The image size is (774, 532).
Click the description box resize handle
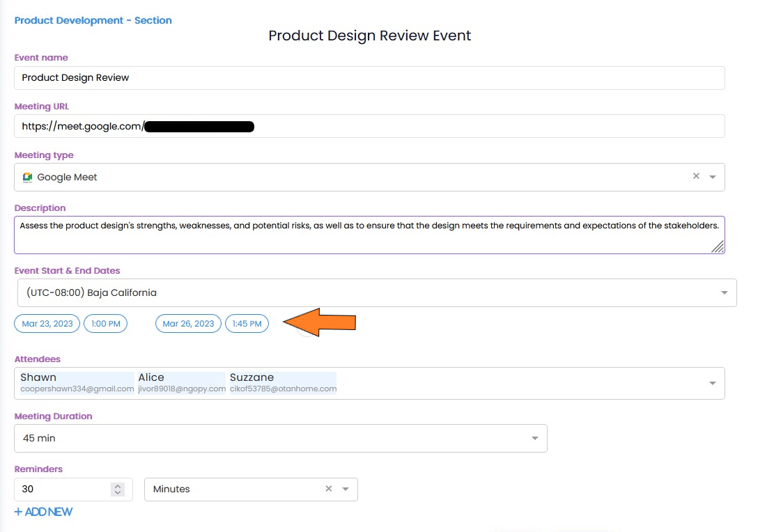[x=718, y=247]
